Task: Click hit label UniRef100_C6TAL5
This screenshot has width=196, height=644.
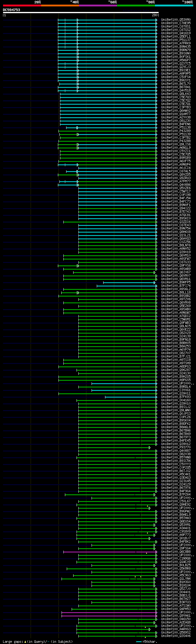Action: coord(176,171)
